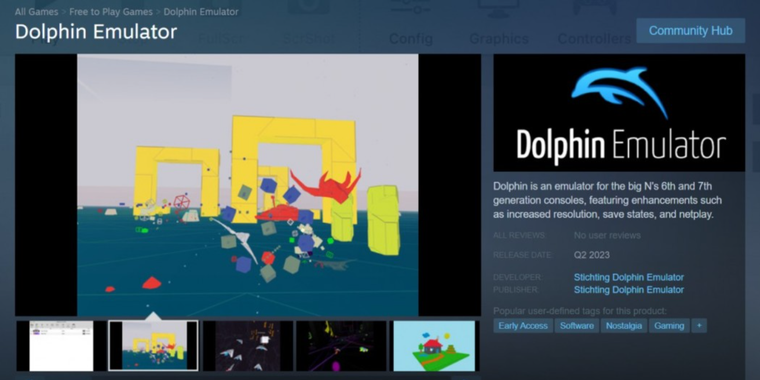
Task: Select the yellow arches screenshot thumbnail
Action: point(153,346)
